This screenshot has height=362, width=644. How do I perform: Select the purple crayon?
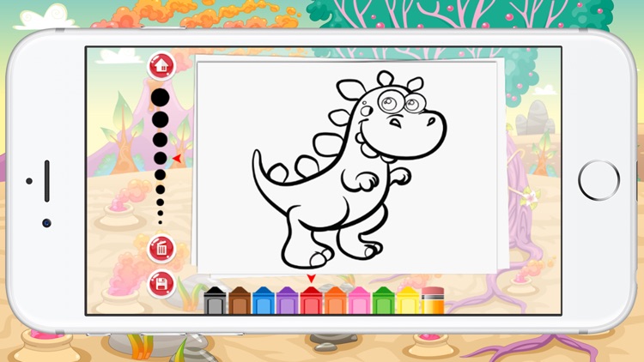pyautogui.click(x=287, y=300)
